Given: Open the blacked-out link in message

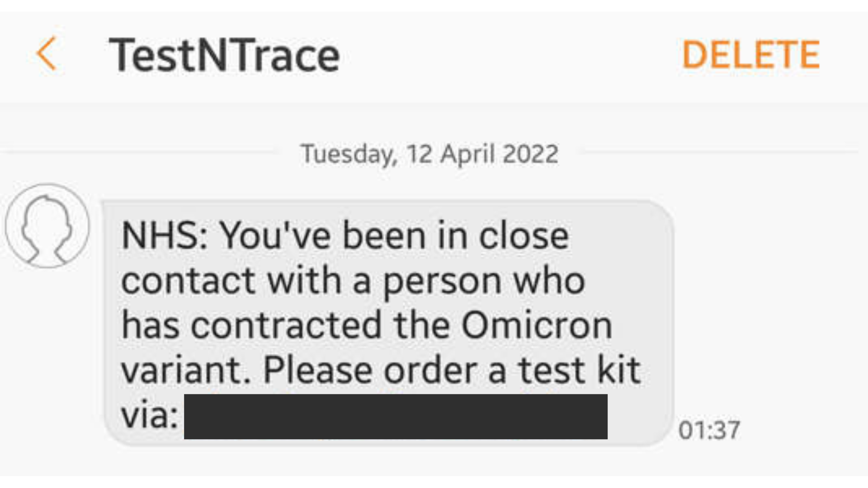Looking at the screenshot, I should (x=396, y=417).
